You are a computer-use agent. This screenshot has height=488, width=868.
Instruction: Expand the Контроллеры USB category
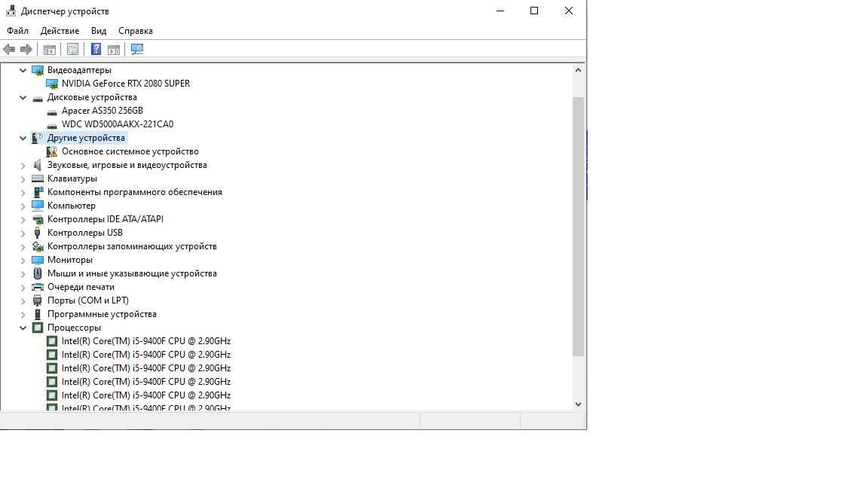[x=23, y=233]
